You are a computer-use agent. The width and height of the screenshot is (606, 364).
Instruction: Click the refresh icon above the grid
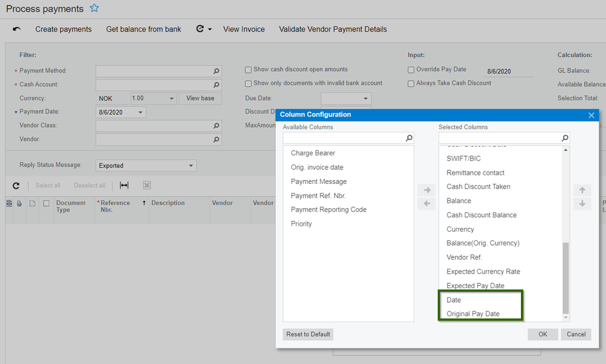point(16,185)
